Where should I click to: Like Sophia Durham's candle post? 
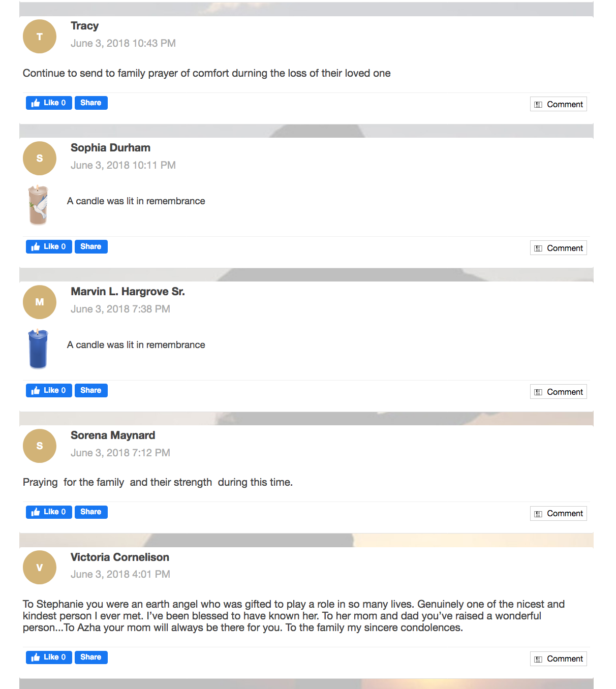click(x=49, y=246)
